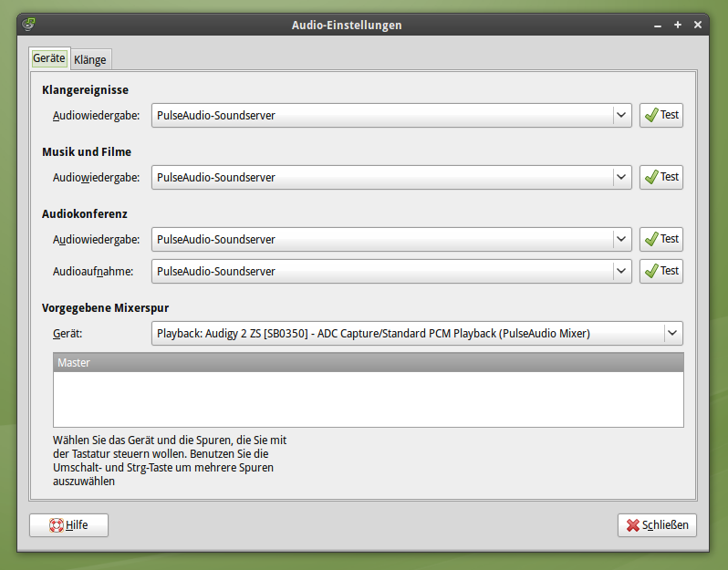Image resolution: width=728 pixels, height=570 pixels.
Task: Switch to the Klänge tab
Action: click(x=90, y=60)
